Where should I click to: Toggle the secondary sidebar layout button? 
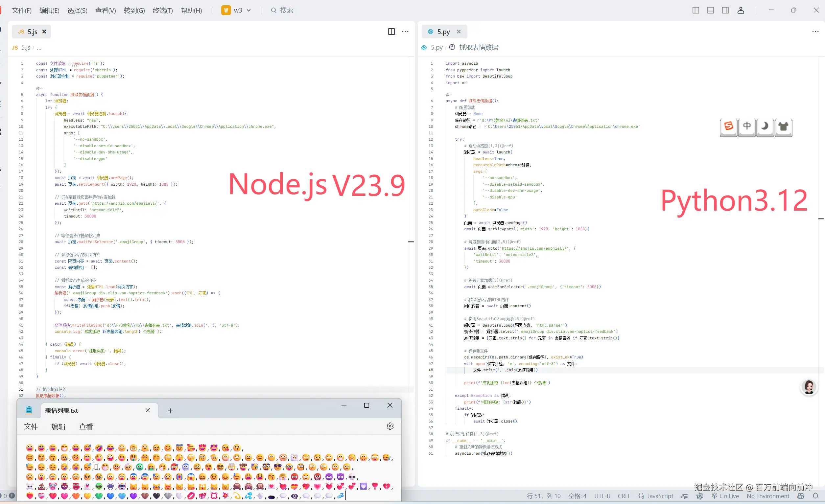[x=725, y=11]
